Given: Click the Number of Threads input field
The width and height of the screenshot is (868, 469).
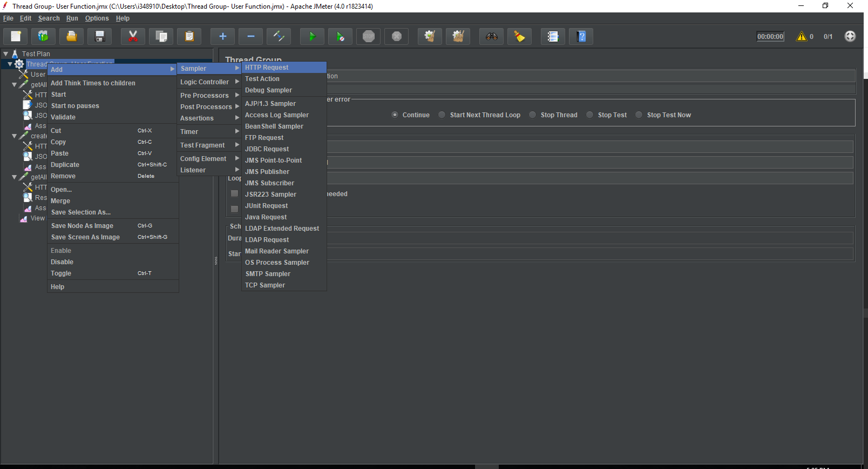Looking at the screenshot, I should coord(589,147).
